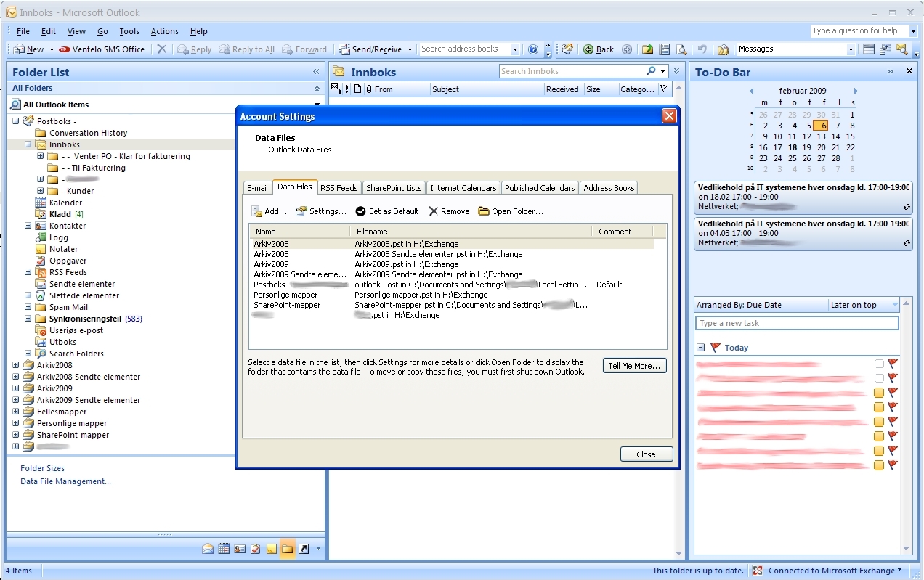Click the green Back arrow button

(x=599, y=49)
